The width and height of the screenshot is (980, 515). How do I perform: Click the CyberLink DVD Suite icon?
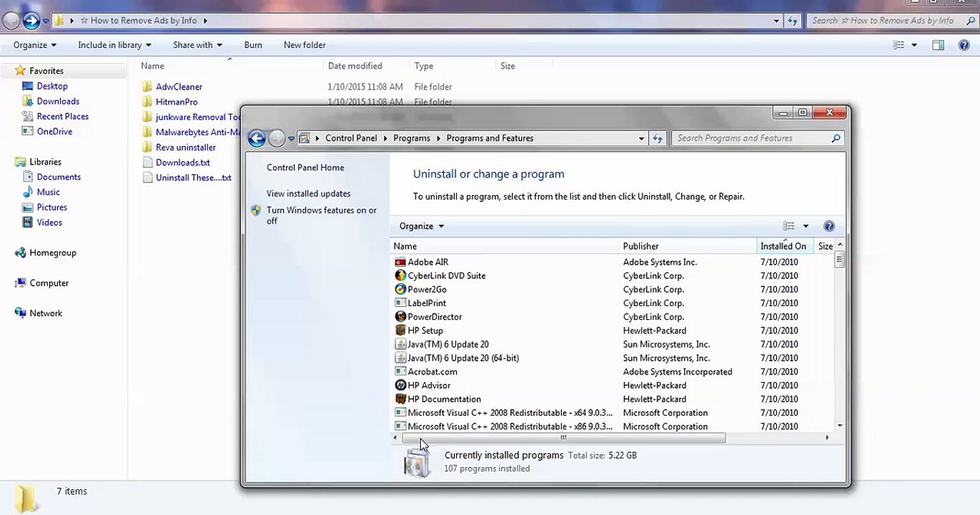tap(400, 275)
